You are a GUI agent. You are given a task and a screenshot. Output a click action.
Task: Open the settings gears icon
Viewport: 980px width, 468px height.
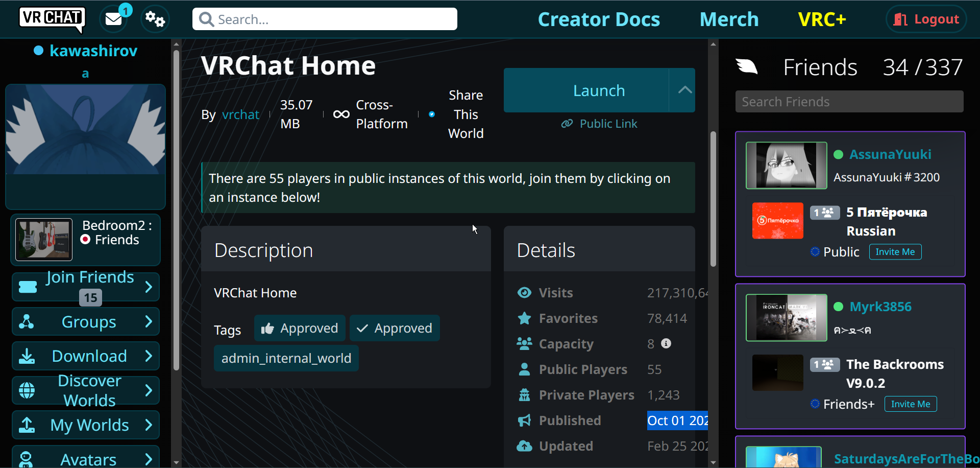[155, 19]
